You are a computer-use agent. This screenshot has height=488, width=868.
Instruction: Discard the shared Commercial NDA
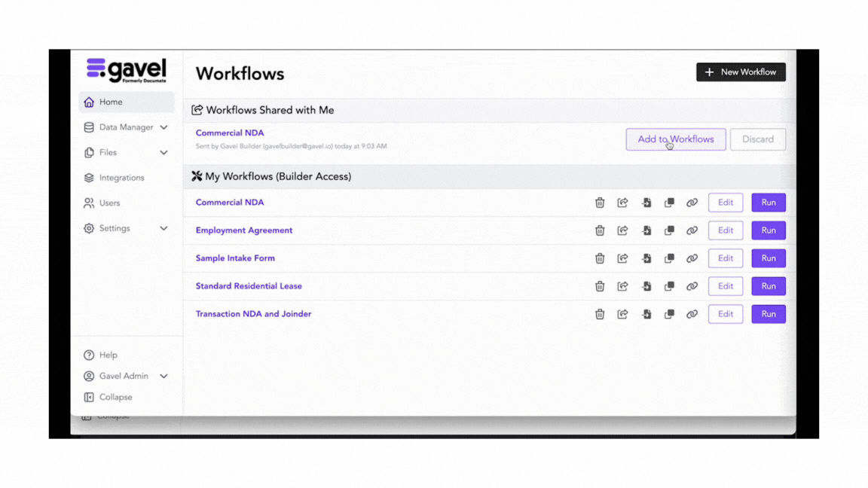[x=758, y=139]
